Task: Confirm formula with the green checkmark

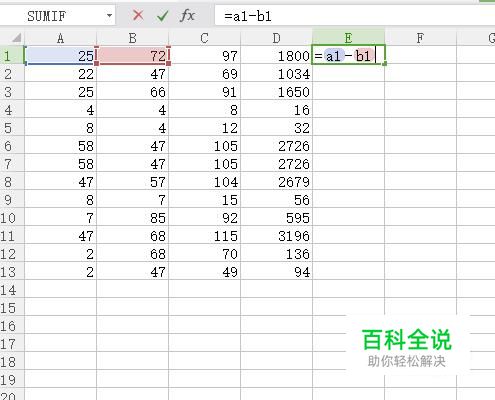Action: coord(162,15)
